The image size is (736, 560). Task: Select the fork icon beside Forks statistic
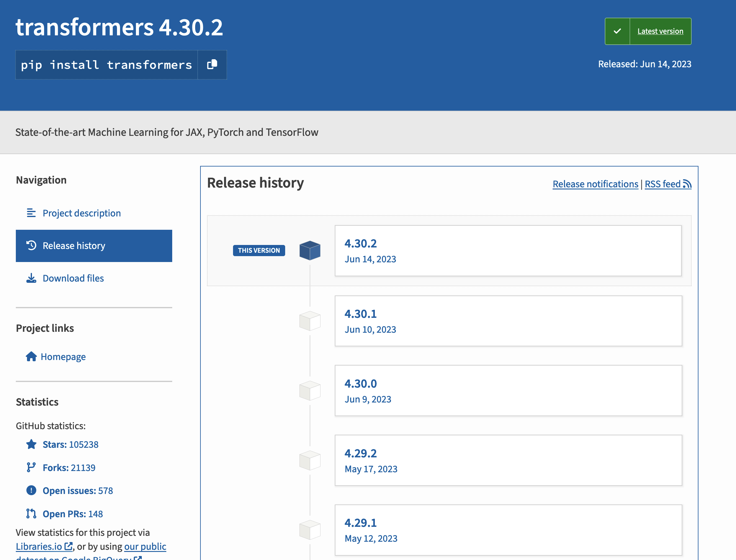tap(31, 467)
